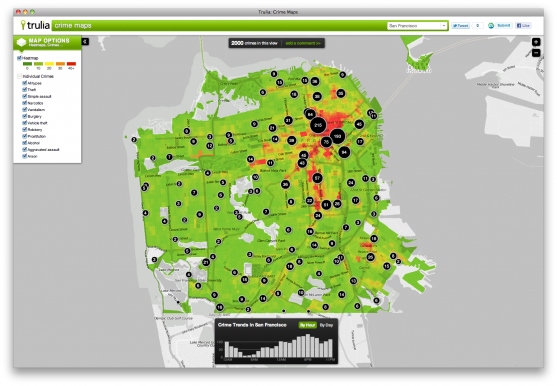Click the Facebook Like button
This screenshot has width=557, height=386.
(523, 26)
